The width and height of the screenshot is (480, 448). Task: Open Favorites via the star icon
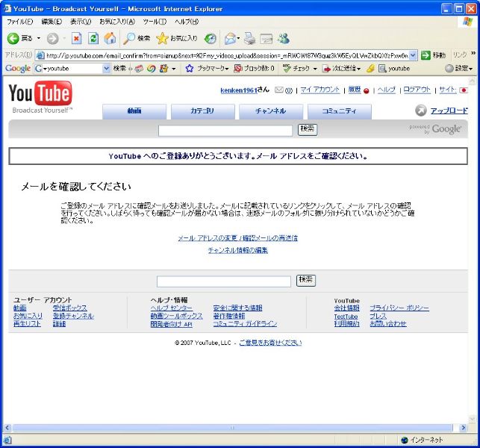162,38
